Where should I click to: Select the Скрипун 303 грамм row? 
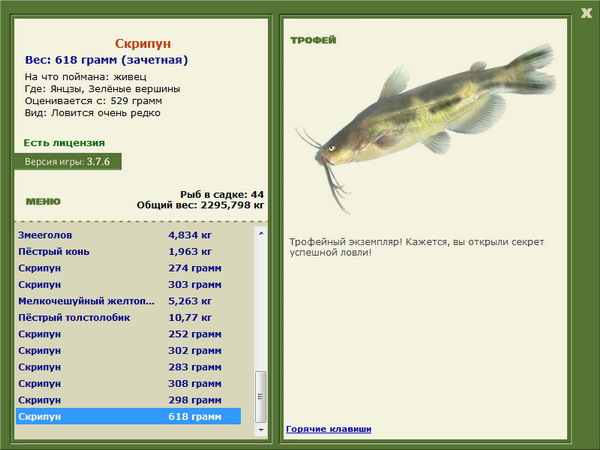pyautogui.click(x=129, y=284)
